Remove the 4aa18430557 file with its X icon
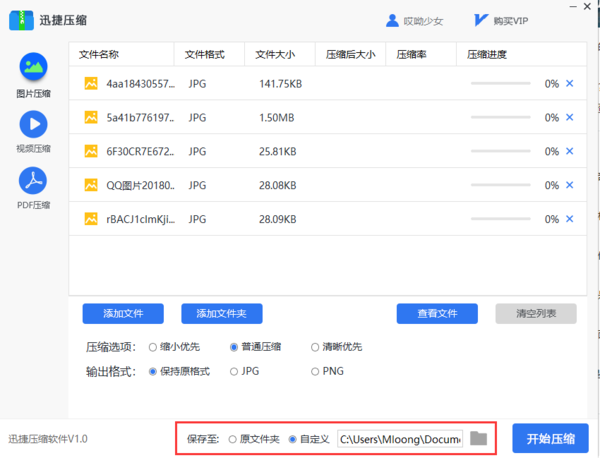This screenshot has width=600, height=458. click(x=569, y=83)
